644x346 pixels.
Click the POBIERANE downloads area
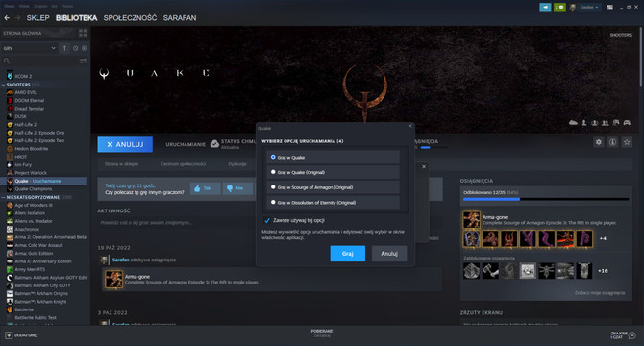point(322,334)
